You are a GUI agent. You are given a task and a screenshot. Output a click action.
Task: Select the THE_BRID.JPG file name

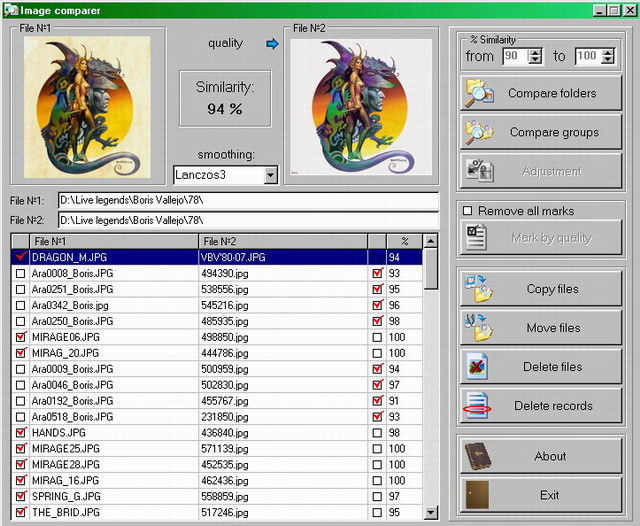click(66, 512)
